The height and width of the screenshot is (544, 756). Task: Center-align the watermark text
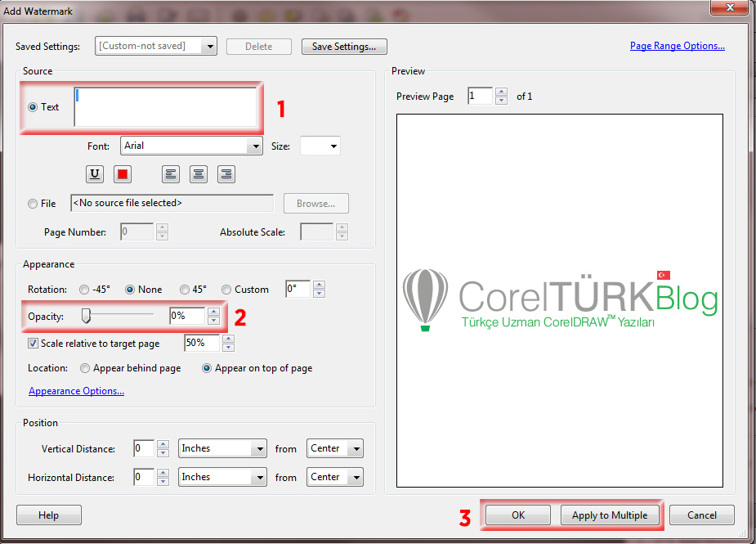[x=198, y=174]
